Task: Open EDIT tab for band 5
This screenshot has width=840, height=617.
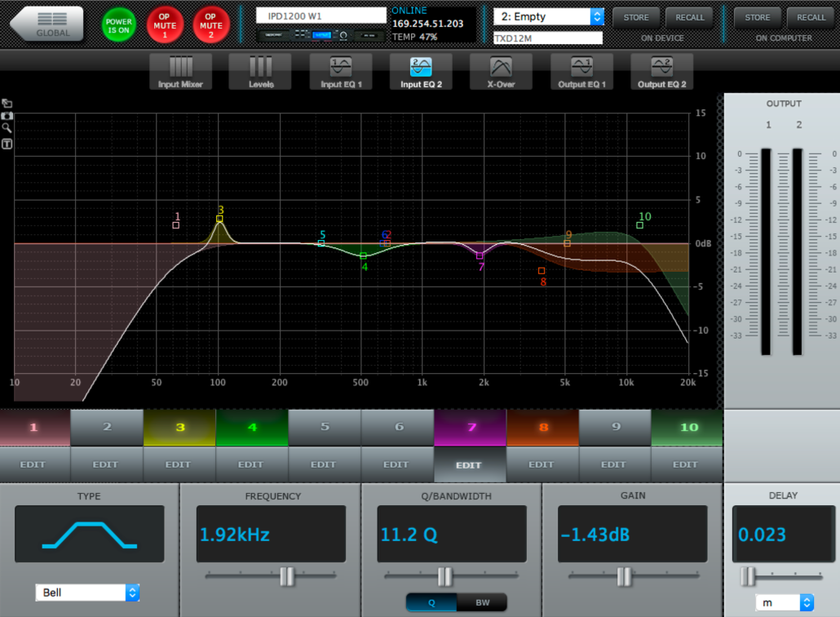Action: tap(325, 464)
